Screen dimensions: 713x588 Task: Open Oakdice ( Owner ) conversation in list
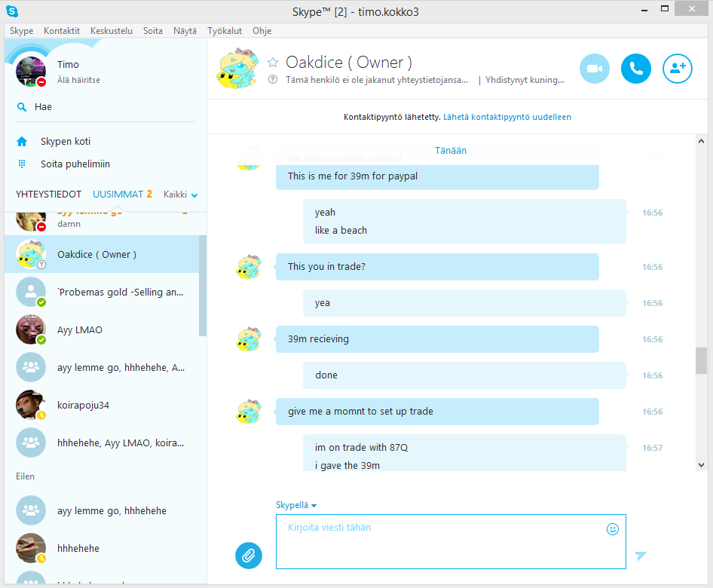point(102,254)
